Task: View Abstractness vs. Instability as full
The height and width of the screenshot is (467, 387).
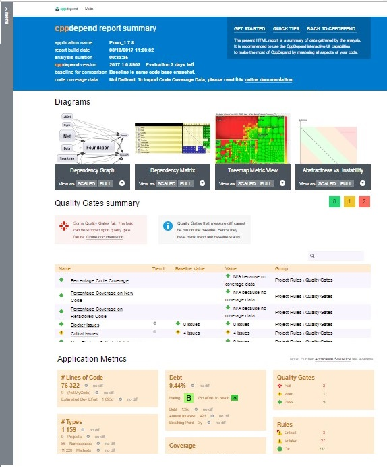Action: click(346, 183)
